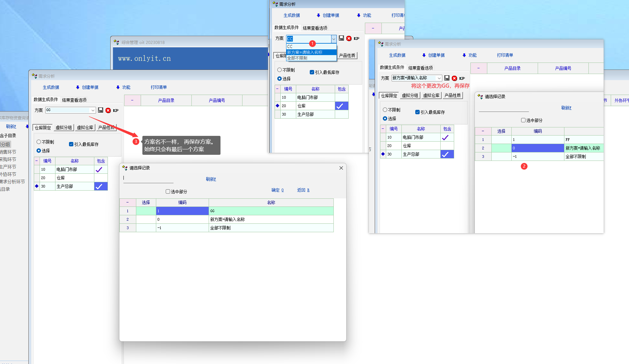Click save icon beside 新方案=请输入名称 dropdown
This screenshot has height=364, width=629.
tap(447, 78)
